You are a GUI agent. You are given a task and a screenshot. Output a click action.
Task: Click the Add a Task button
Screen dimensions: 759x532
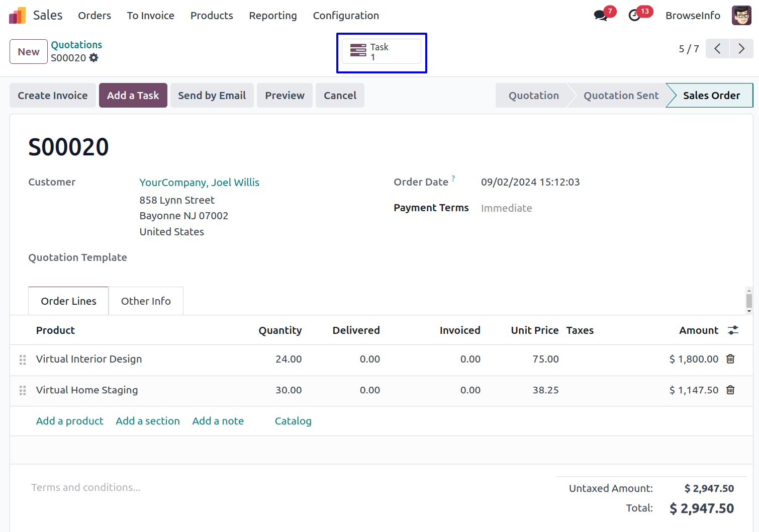[133, 96]
